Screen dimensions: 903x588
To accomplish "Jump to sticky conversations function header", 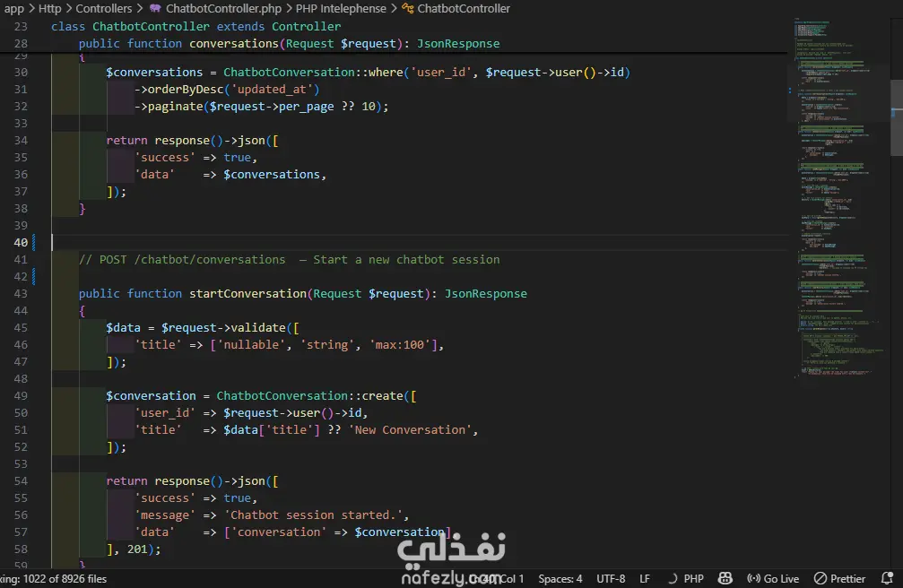I will pyautogui.click(x=289, y=44).
